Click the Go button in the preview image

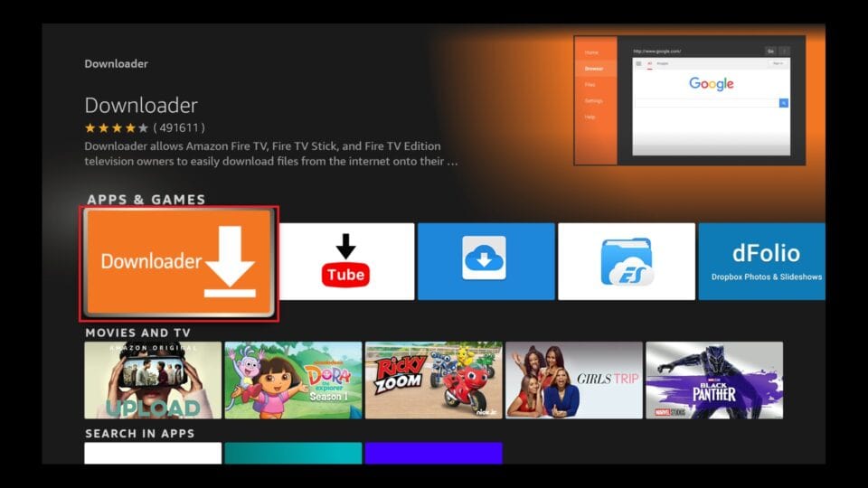point(770,51)
